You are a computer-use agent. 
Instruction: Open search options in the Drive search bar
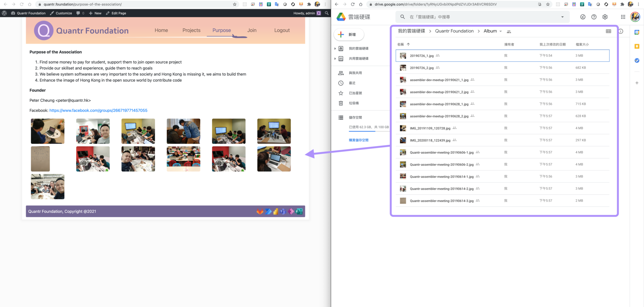[562, 17]
